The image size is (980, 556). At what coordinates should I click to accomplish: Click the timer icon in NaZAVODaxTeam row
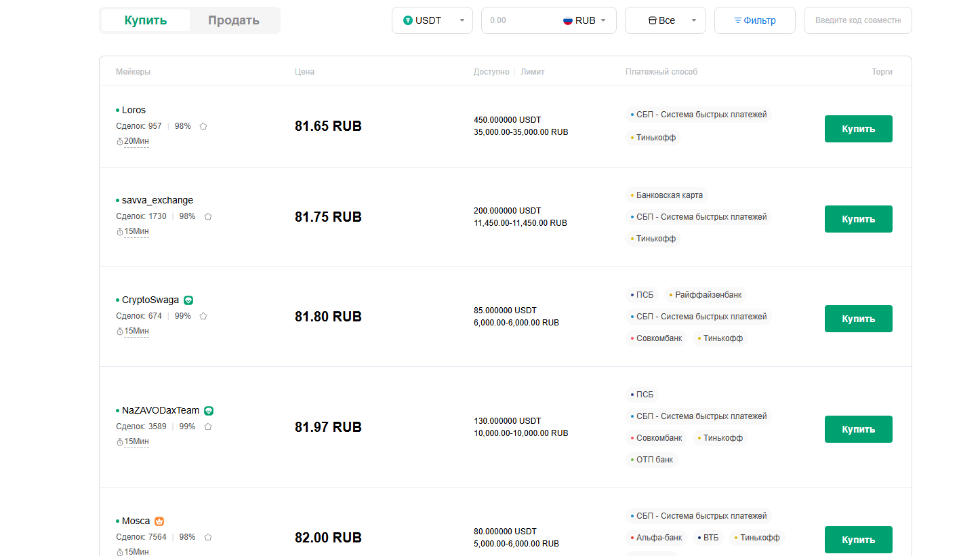120,441
